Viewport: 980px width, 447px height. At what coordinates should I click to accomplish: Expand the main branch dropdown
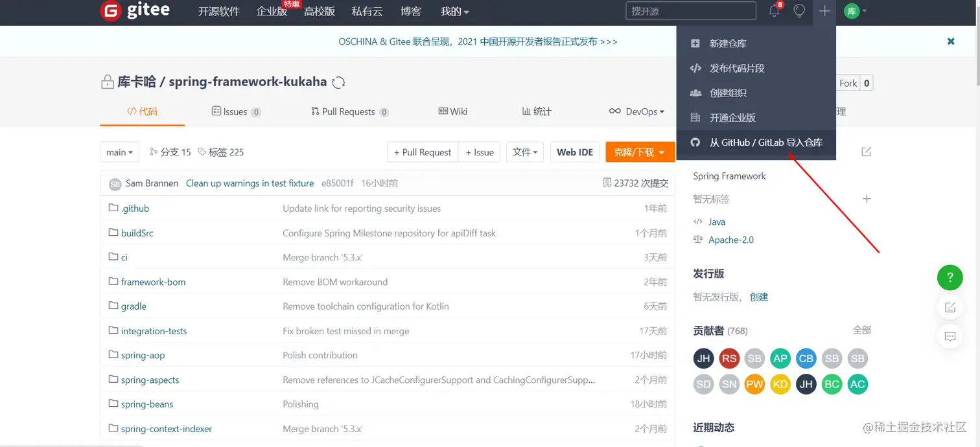click(x=120, y=152)
